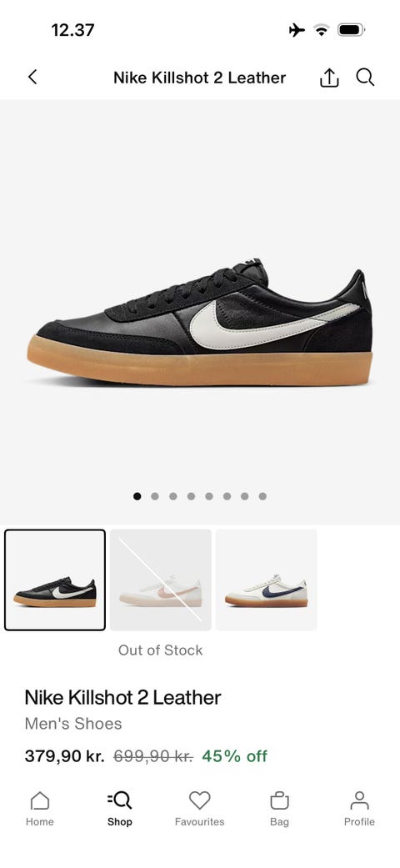Screen dimensions: 400x868
Task: Jump to fourth image carousel dot
Action: tap(191, 496)
